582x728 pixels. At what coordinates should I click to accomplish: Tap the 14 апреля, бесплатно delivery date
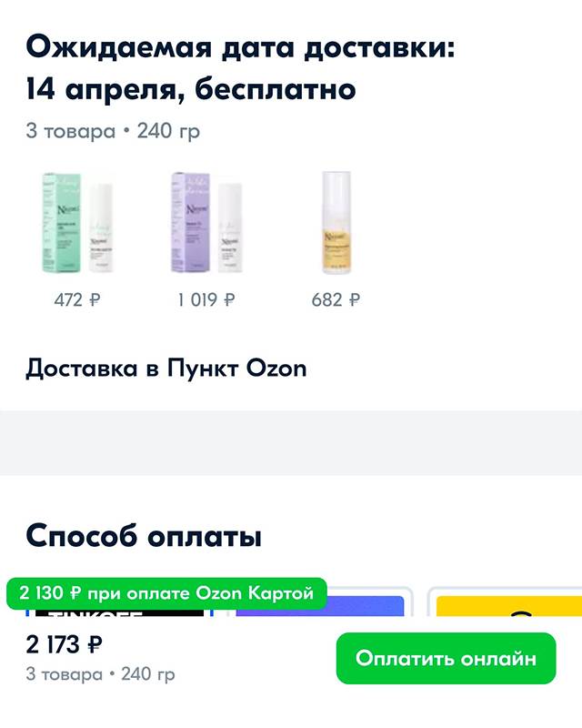point(191,89)
